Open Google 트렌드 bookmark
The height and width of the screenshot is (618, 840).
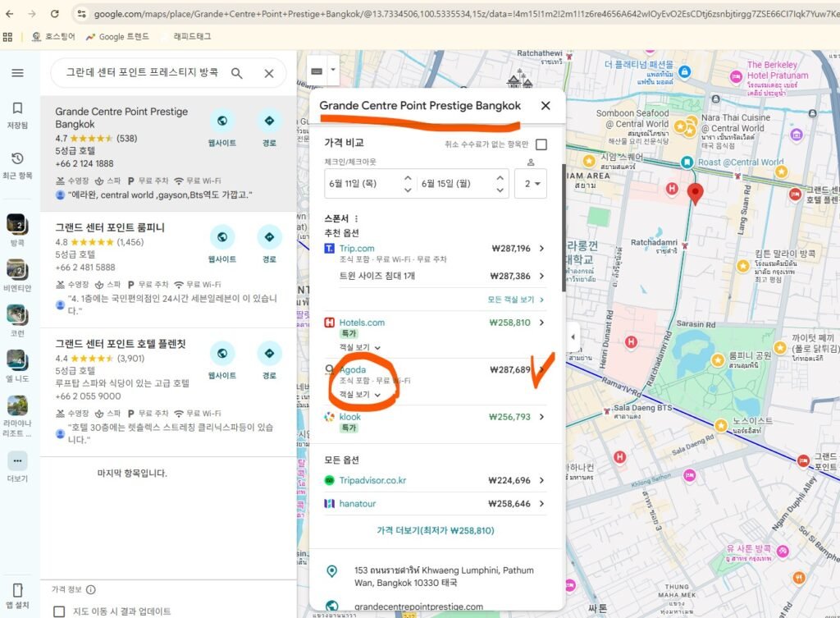117,36
